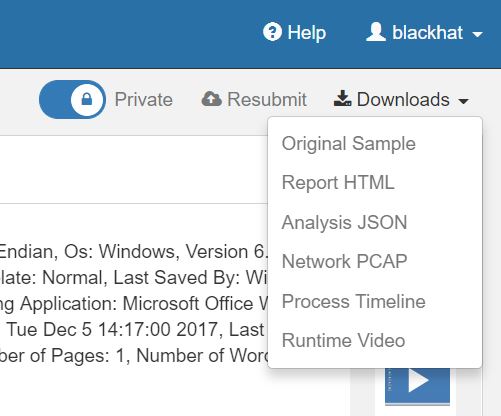Expand the blackhat account dropdown caret
The width and height of the screenshot is (501, 416).
tap(477, 34)
